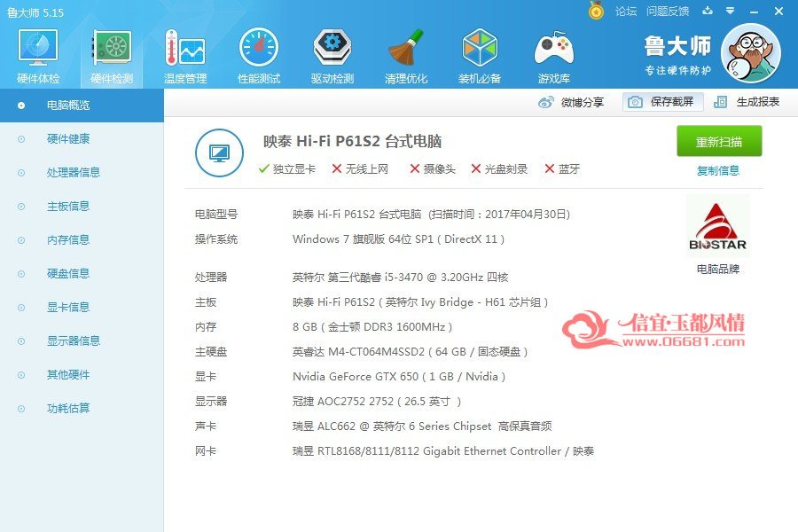Open the 问题反馈 feedback link
The width and height of the screenshot is (798, 532).
[668, 12]
